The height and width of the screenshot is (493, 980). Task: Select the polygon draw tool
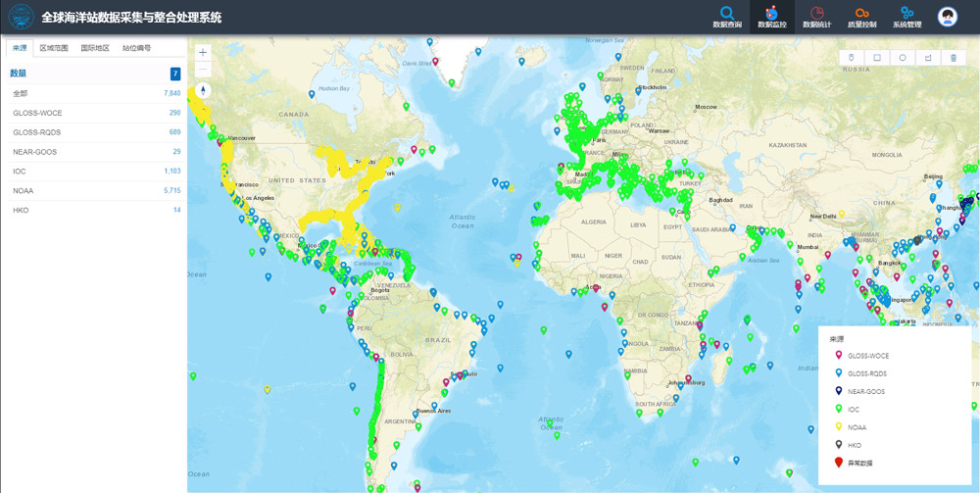[x=928, y=58]
